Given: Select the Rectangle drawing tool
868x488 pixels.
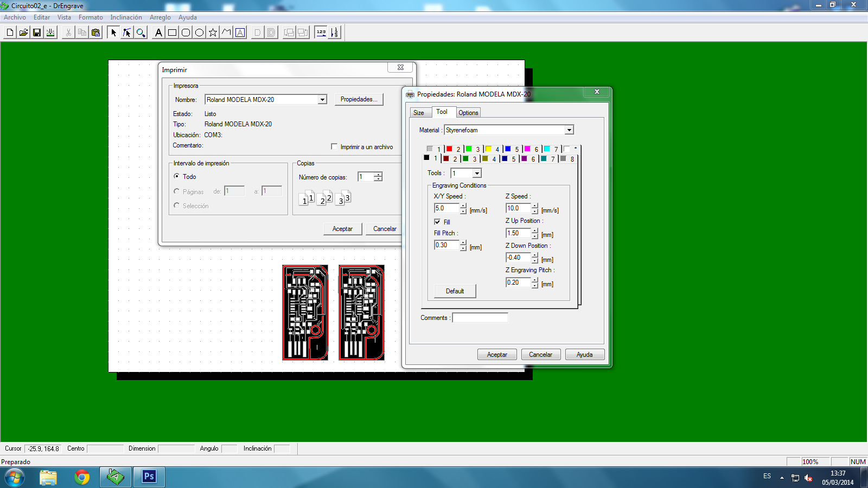Looking at the screenshot, I should (x=172, y=33).
